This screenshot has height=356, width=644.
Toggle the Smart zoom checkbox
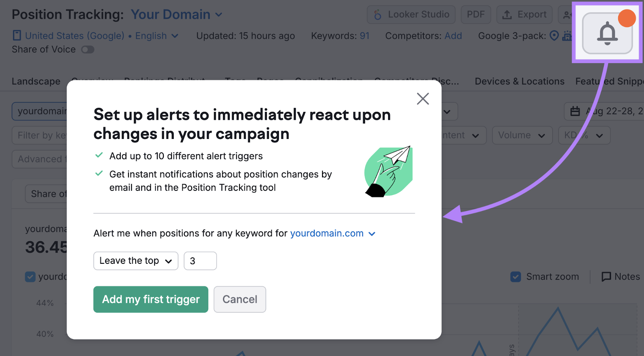pos(516,277)
